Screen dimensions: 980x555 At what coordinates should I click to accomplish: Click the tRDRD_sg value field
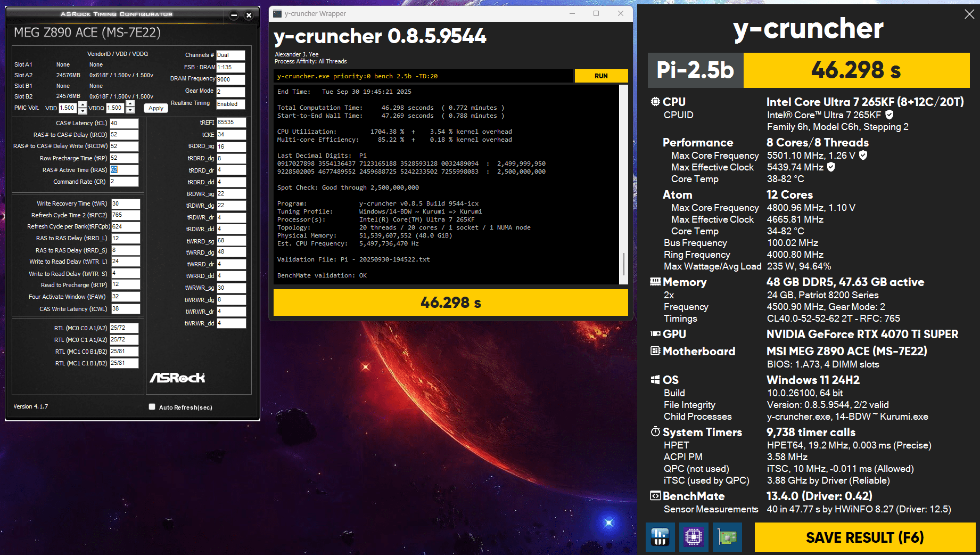pos(232,146)
